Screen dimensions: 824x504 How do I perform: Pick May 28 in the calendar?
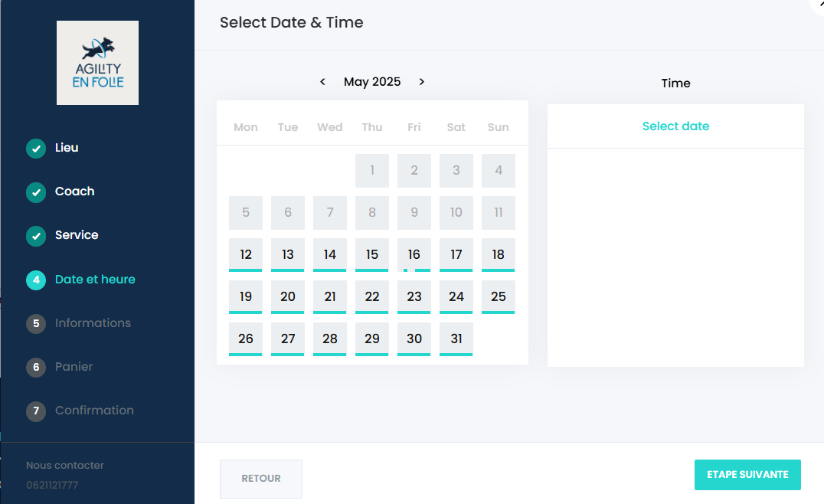click(329, 339)
